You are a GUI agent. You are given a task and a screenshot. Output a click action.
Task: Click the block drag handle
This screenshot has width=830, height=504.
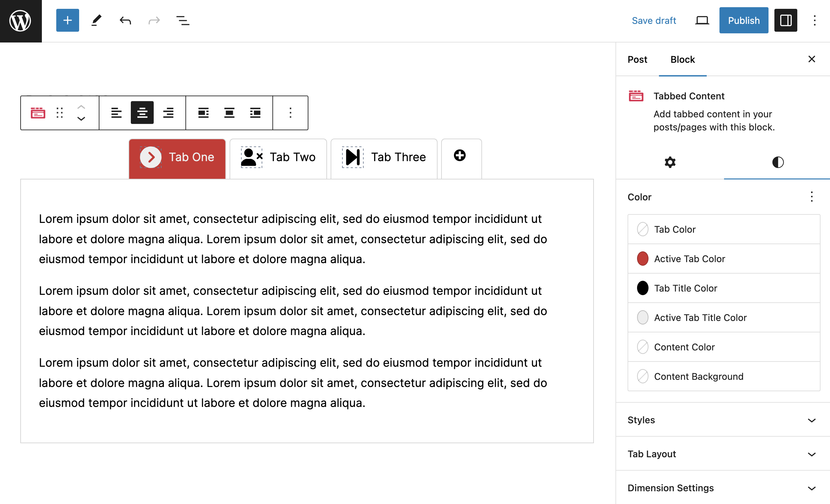click(60, 113)
